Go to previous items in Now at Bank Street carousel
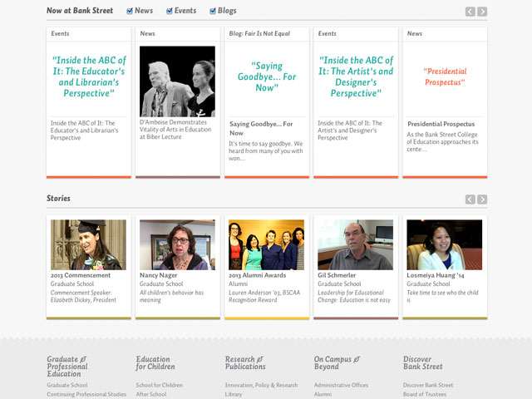Screen dimensions: 532x399 coord(470,12)
